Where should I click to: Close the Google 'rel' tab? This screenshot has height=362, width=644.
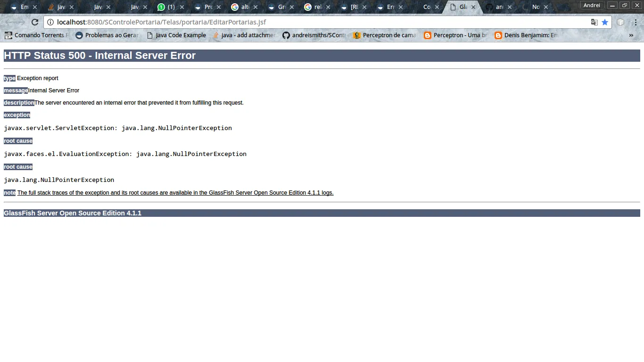329,7
